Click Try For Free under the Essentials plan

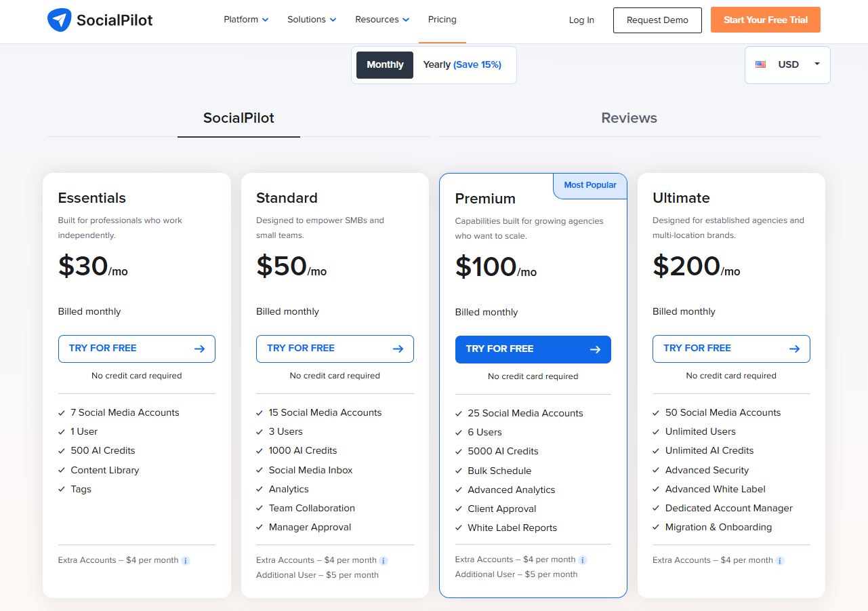point(136,348)
